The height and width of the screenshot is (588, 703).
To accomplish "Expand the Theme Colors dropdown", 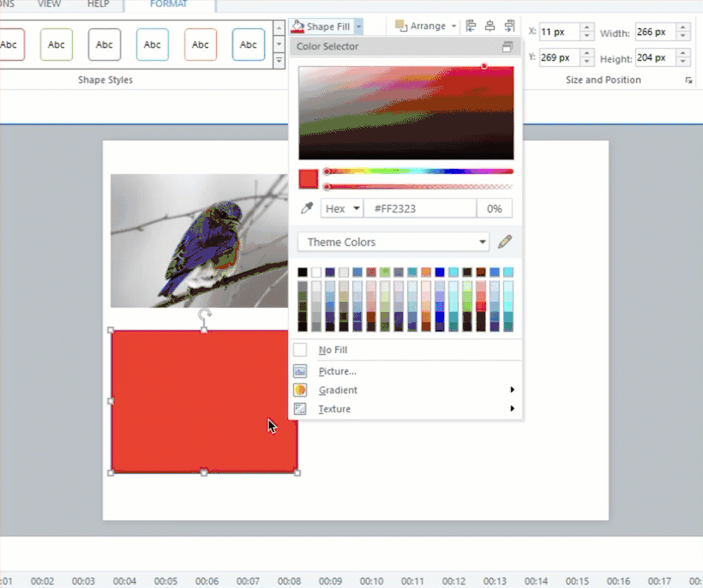I will [483, 243].
